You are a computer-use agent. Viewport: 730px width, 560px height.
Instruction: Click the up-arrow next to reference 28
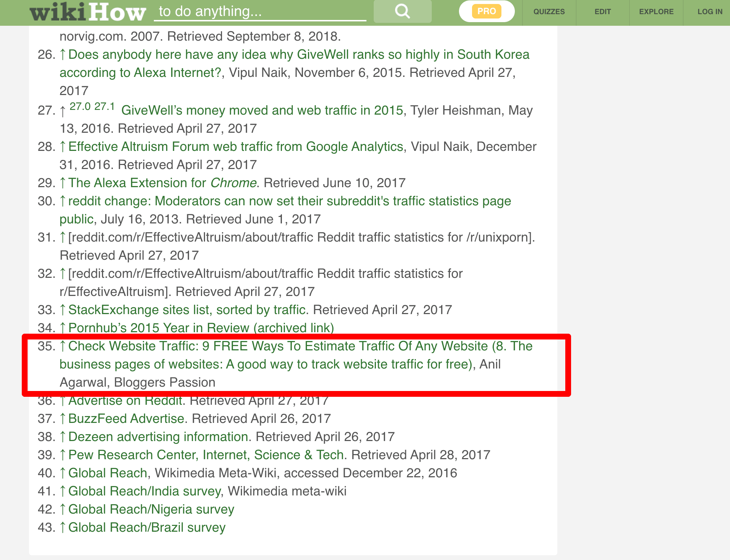pyautogui.click(x=62, y=147)
